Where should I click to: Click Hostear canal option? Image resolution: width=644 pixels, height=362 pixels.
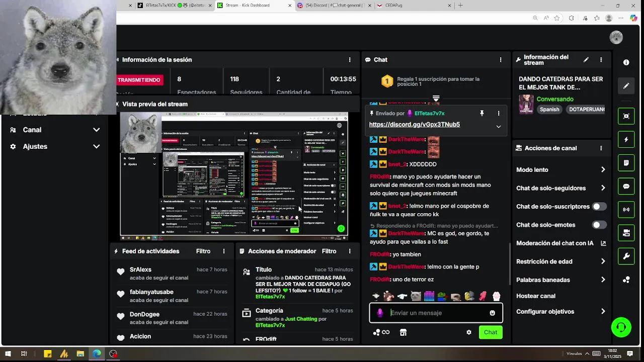(536, 296)
